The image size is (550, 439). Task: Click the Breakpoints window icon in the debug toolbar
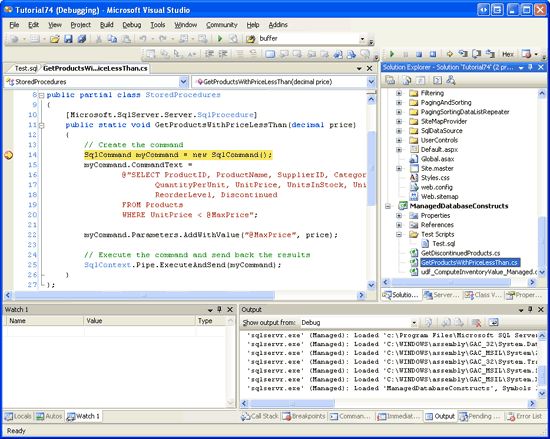pyautogui.click(x=527, y=54)
